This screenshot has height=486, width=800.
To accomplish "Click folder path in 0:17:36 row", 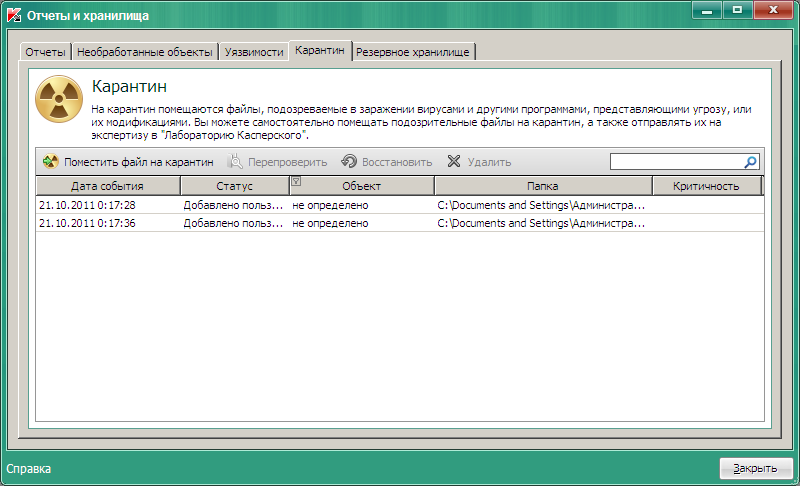I will tap(541, 223).
